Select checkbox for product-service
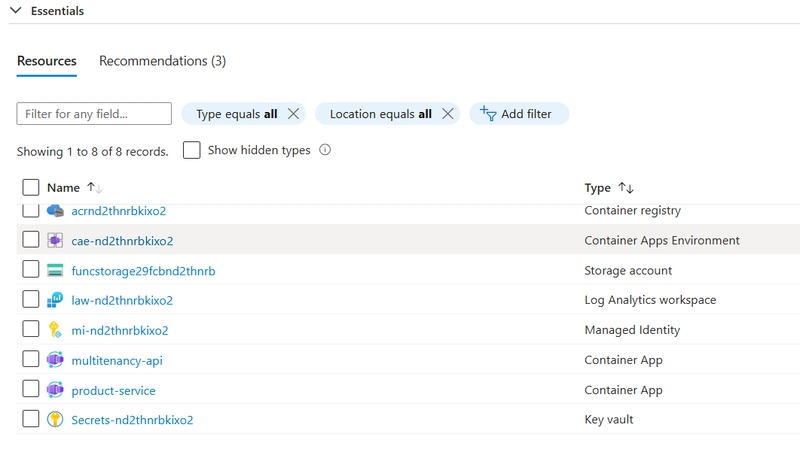Screen dimensions: 800x449 pos(31,389)
